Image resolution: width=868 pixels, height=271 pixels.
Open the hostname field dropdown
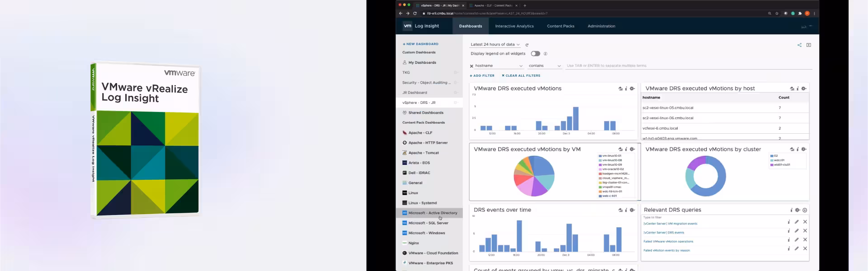pos(499,66)
